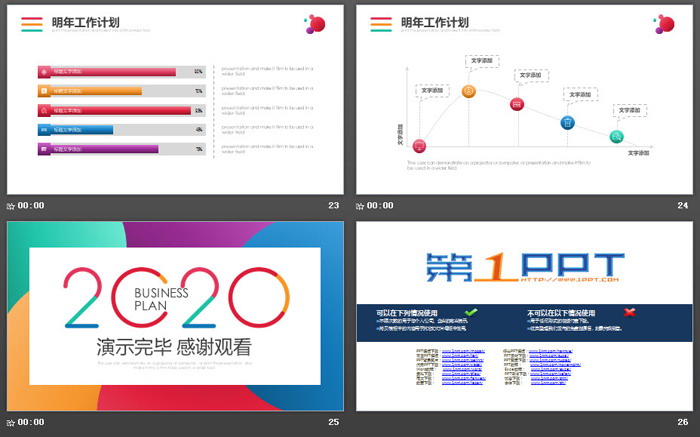Click the icon on the orange progress bar
700x437 pixels.
click(44, 91)
